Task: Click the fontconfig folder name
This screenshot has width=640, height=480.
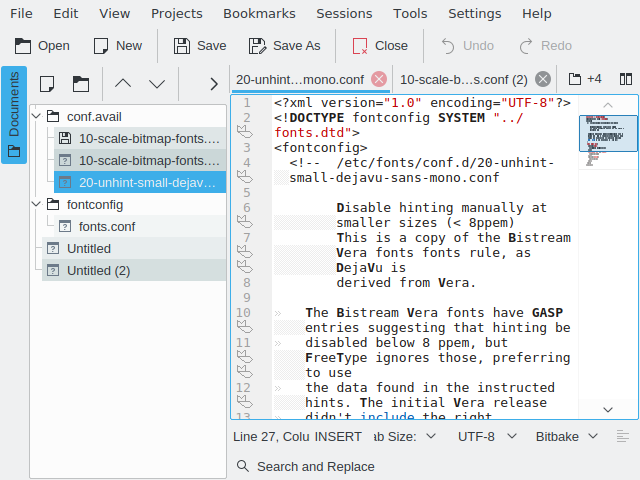Action: (95, 204)
